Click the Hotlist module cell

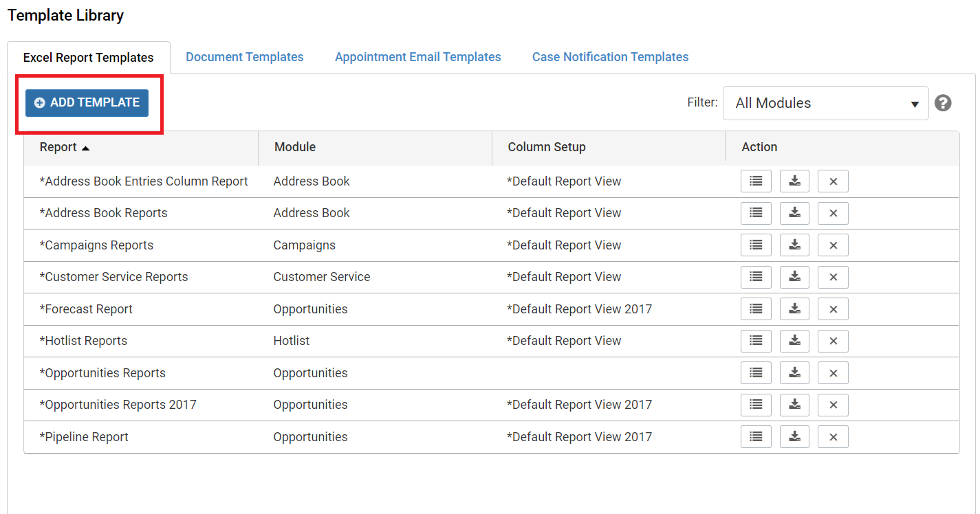tap(292, 341)
